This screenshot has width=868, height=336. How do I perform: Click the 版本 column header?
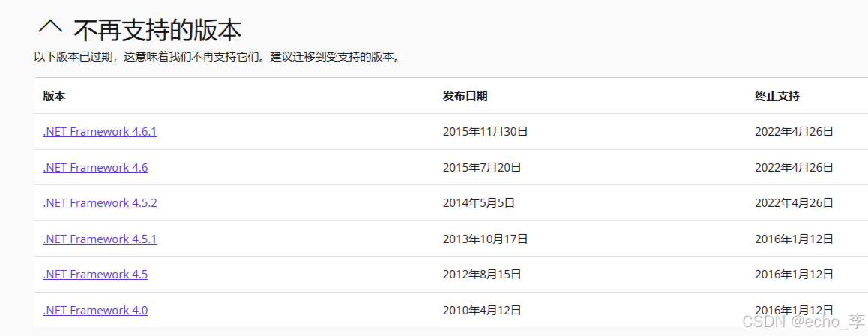pos(54,96)
